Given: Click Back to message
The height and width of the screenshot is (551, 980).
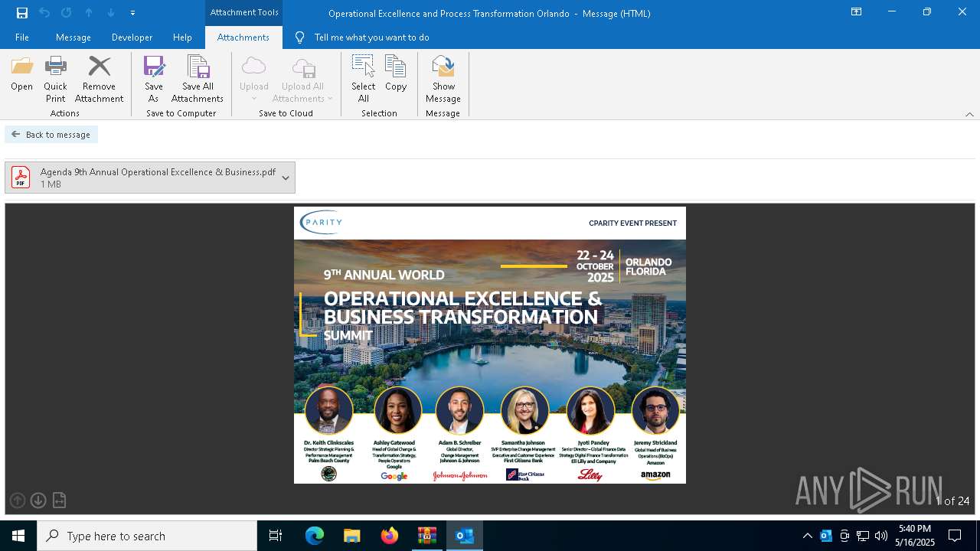Looking at the screenshot, I should click(x=51, y=135).
